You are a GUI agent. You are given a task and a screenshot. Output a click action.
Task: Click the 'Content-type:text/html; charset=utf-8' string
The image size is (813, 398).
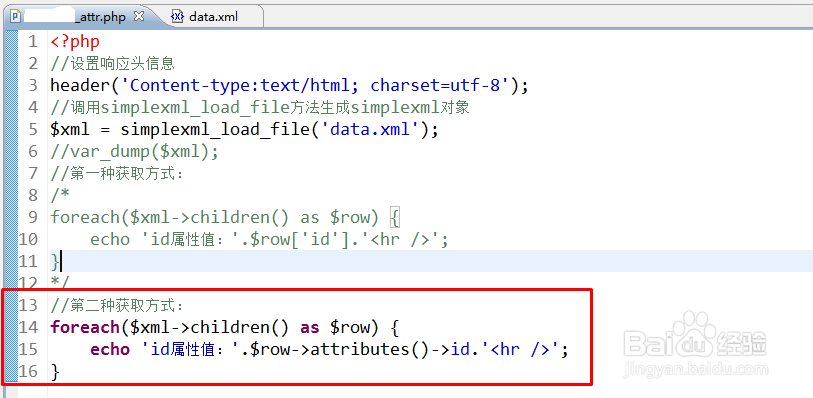coord(316,85)
